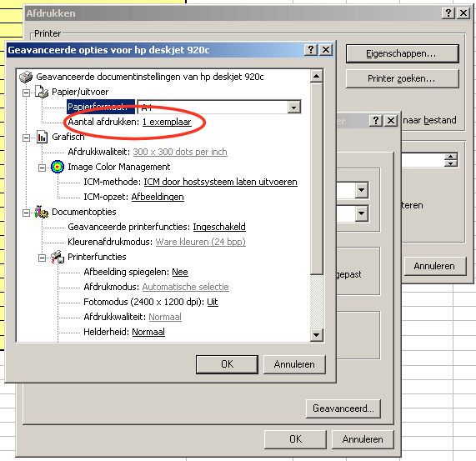Click the help question mark of the middle dialog
The height and width of the screenshot is (461, 476).
[376, 121]
